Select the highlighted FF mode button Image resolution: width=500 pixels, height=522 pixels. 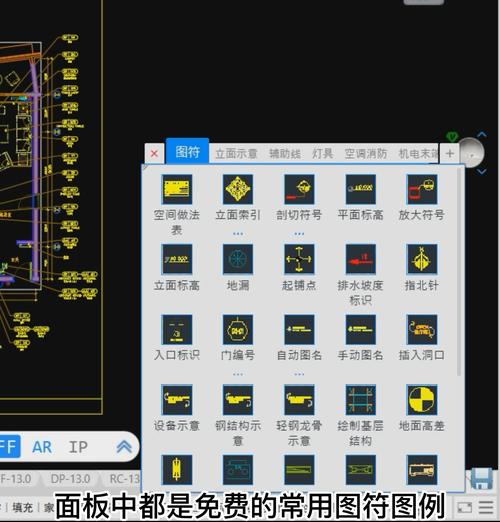point(9,446)
